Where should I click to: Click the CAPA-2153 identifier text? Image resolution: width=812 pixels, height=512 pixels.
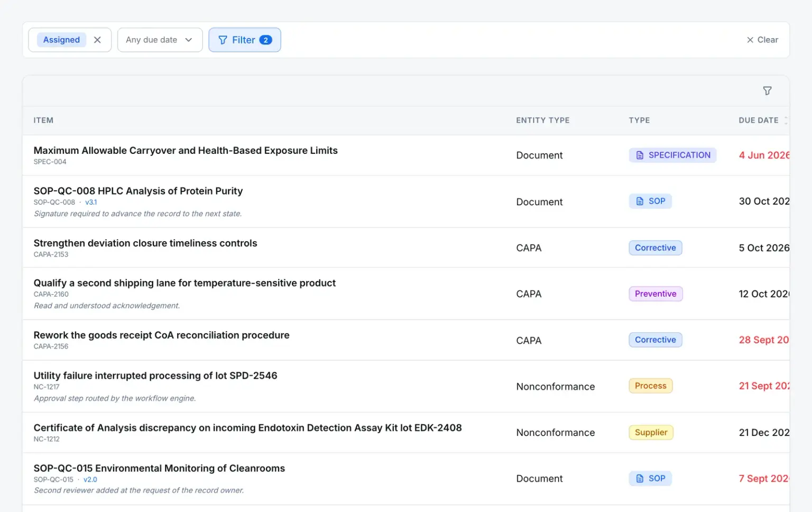click(x=51, y=254)
